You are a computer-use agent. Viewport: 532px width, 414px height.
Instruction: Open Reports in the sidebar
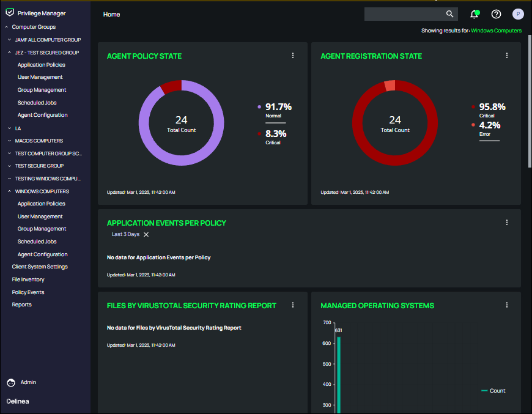click(21, 305)
